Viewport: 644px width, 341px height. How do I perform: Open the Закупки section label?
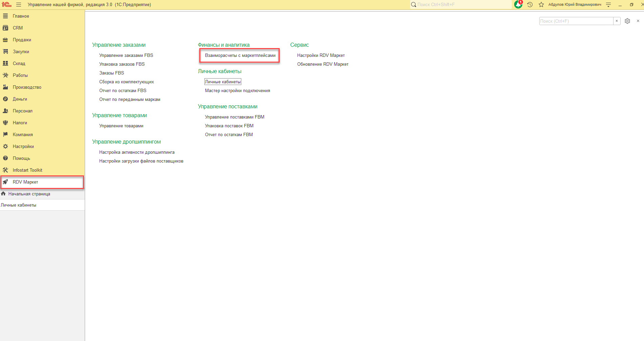pos(21,51)
